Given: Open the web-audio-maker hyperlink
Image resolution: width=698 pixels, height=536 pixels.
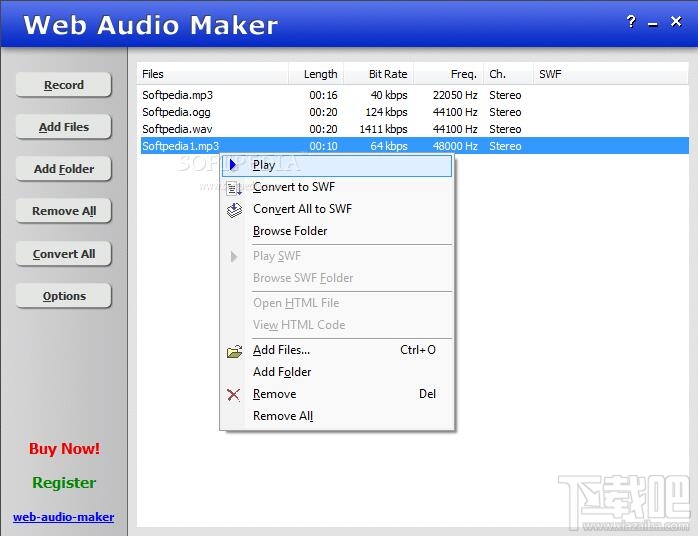Looking at the screenshot, I should coord(64,517).
